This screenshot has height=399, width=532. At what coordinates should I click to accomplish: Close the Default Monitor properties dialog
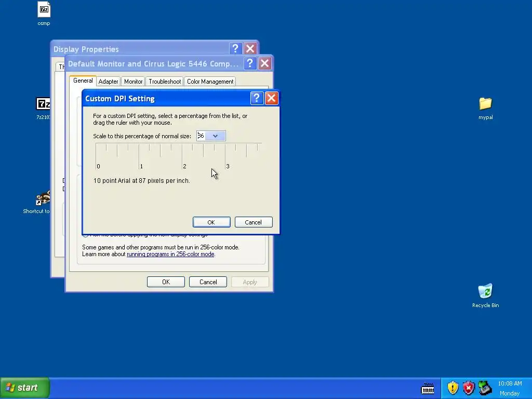click(264, 63)
